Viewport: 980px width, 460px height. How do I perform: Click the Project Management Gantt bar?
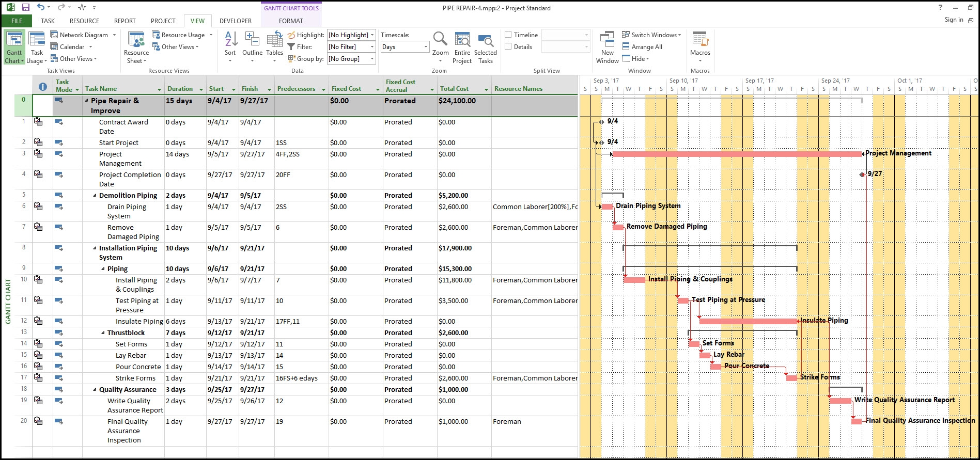point(736,154)
